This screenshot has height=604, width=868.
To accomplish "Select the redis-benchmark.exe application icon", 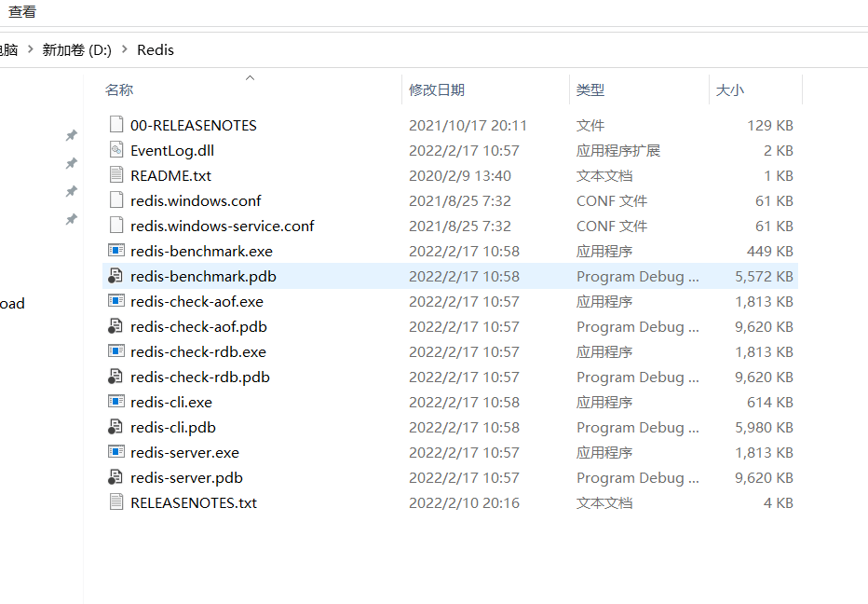I will pyautogui.click(x=116, y=251).
